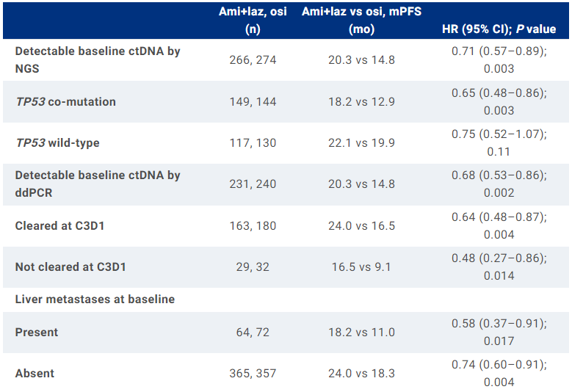Select the "Cleared at C3D1" row label
Viewport: 572px width, 392px height.
click(59, 226)
